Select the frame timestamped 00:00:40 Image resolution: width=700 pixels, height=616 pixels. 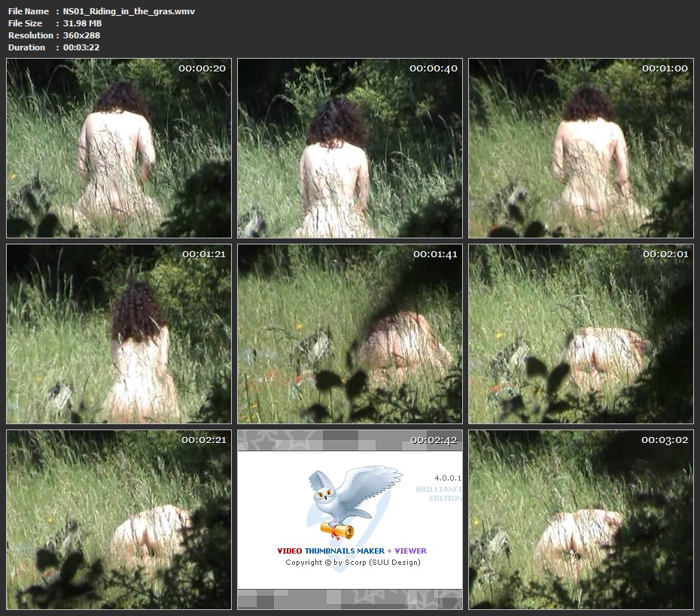coord(350,148)
